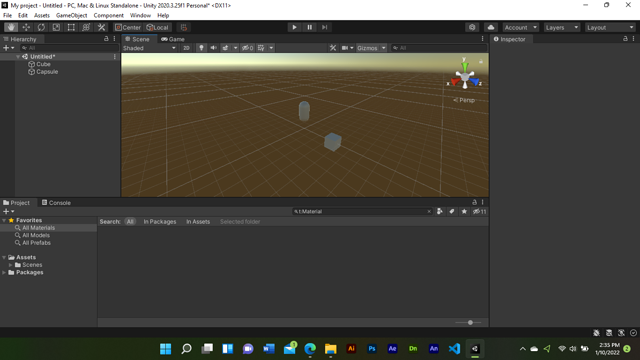Toggle Center pivot button
The height and width of the screenshot is (360, 640).
tap(128, 27)
